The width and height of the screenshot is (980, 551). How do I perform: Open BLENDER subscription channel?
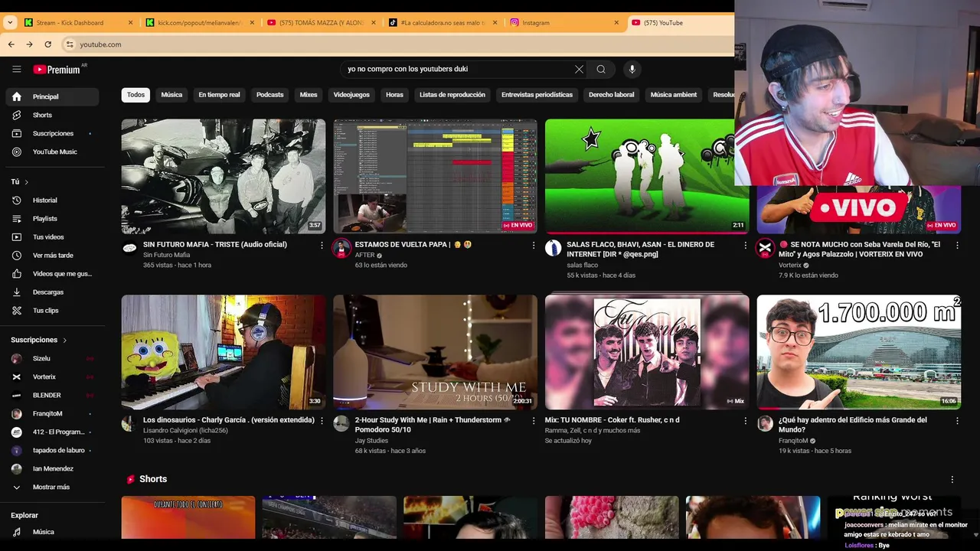tap(52, 395)
